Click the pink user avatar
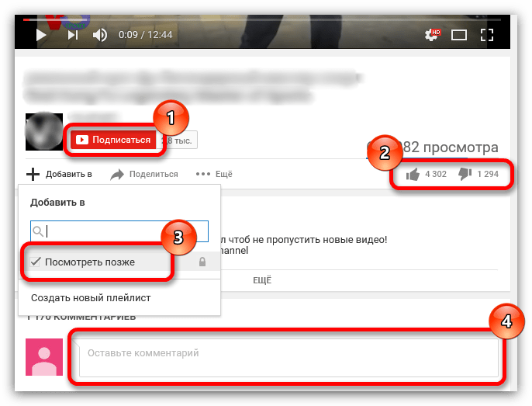This screenshot has width=532, height=406. pyautogui.click(x=44, y=357)
